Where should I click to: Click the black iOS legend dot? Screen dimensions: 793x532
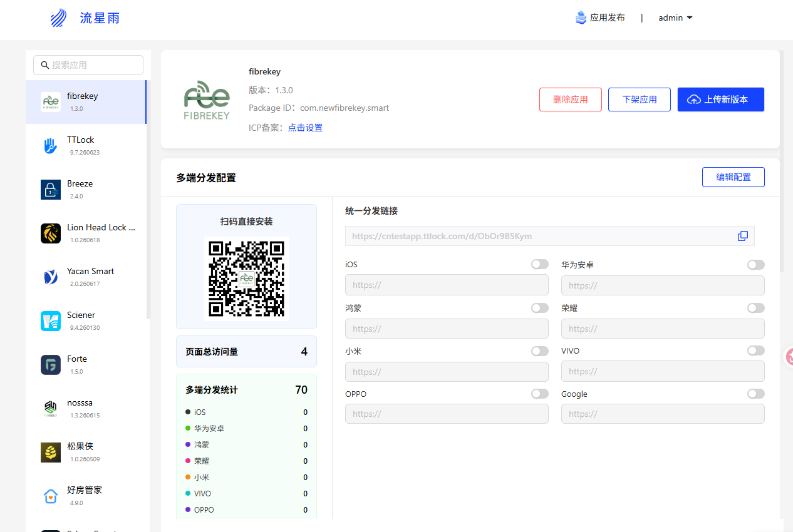tap(188, 412)
